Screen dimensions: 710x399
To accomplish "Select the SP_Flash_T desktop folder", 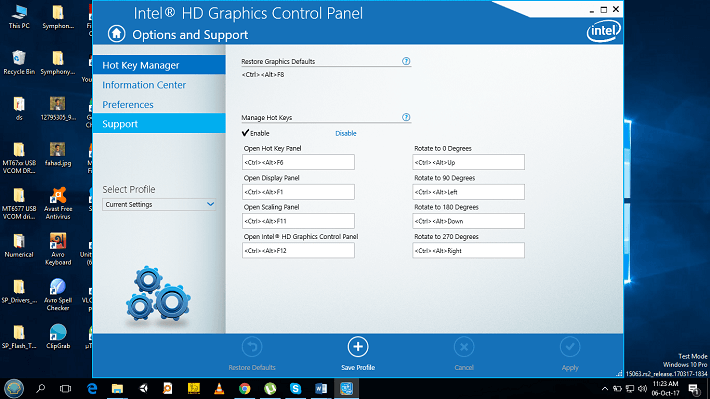I will click(19, 337).
